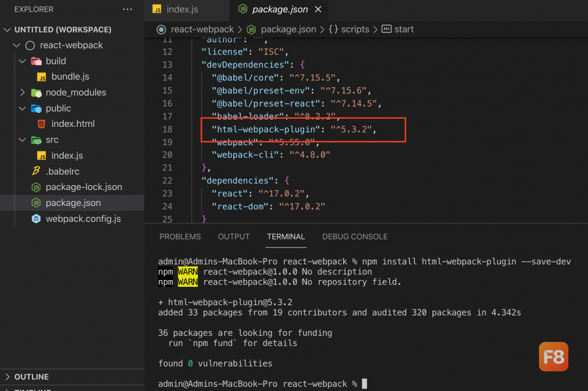
Task: Select the package.json editor tab
Action: [280, 9]
